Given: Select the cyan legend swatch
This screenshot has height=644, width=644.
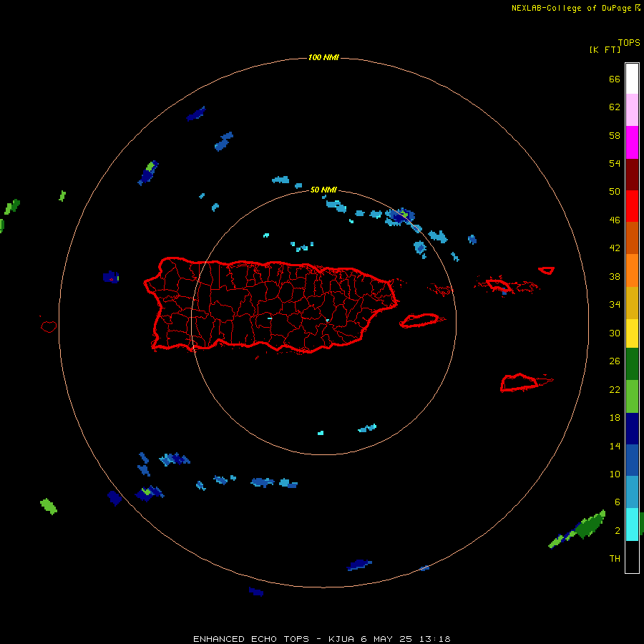Looking at the screenshot, I should coord(632,525).
